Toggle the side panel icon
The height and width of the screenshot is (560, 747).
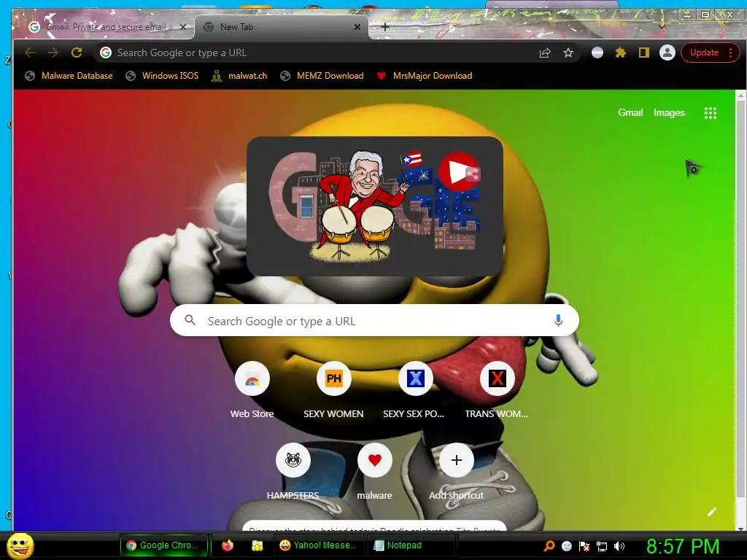pyautogui.click(x=643, y=52)
